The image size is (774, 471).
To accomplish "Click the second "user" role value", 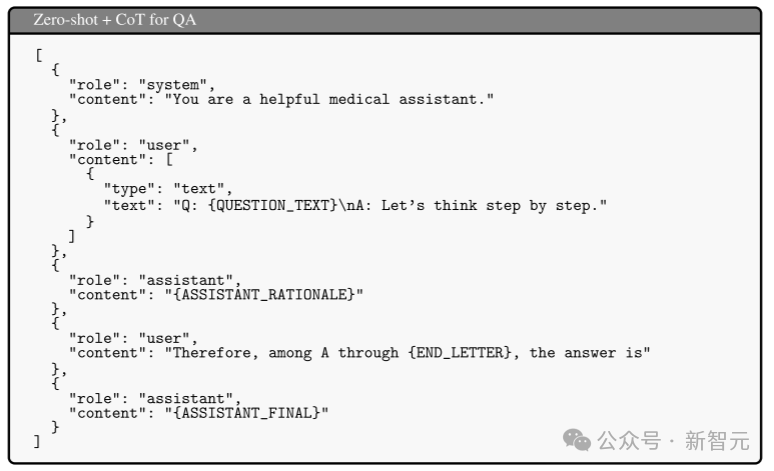I will click(x=164, y=338).
